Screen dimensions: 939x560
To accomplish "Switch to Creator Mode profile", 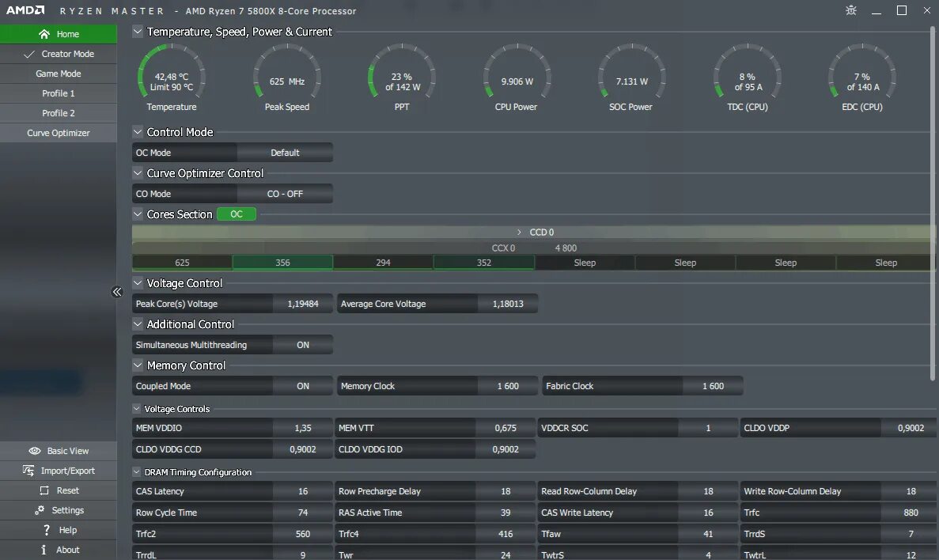I will 59,54.
